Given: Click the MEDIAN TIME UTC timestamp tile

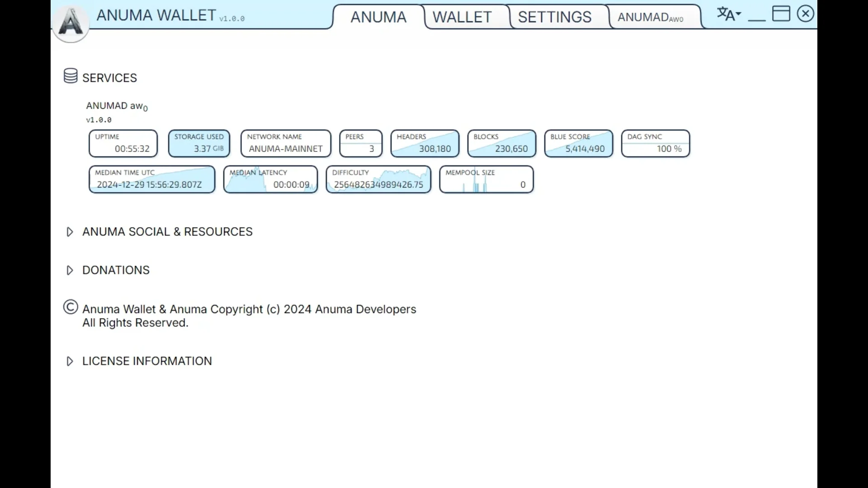Looking at the screenshot, I should 151,179.
